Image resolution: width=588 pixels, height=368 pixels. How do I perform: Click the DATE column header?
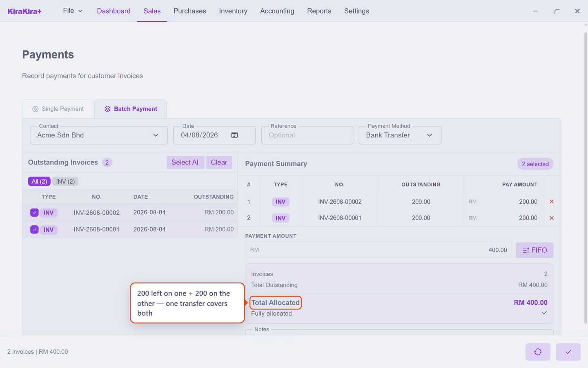[140, 197]
